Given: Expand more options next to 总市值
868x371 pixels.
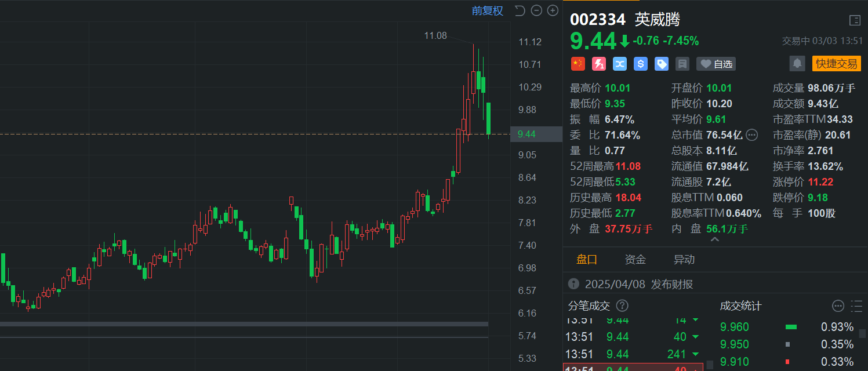Looking at the screenshot, I should [751, 135].
